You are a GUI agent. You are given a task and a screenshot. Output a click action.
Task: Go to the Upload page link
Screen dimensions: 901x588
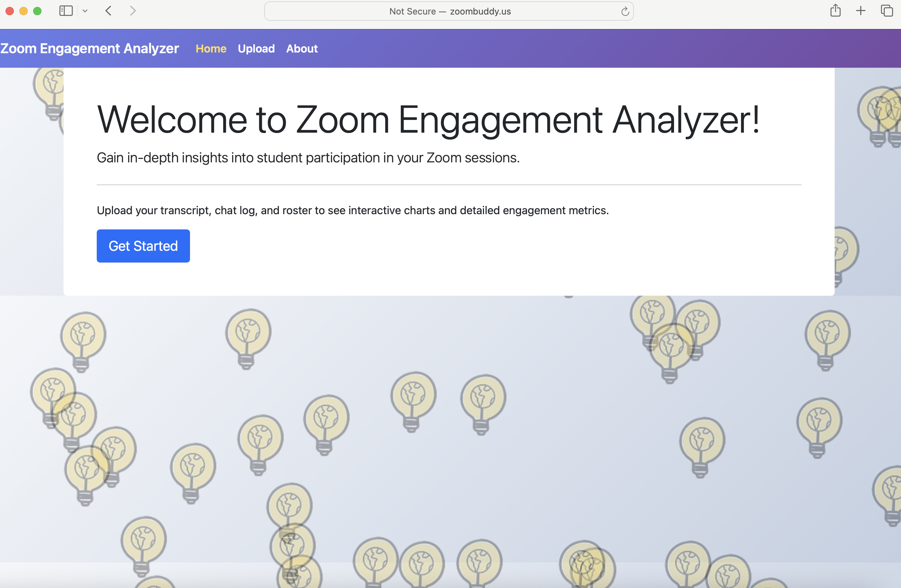click(256, 48)
